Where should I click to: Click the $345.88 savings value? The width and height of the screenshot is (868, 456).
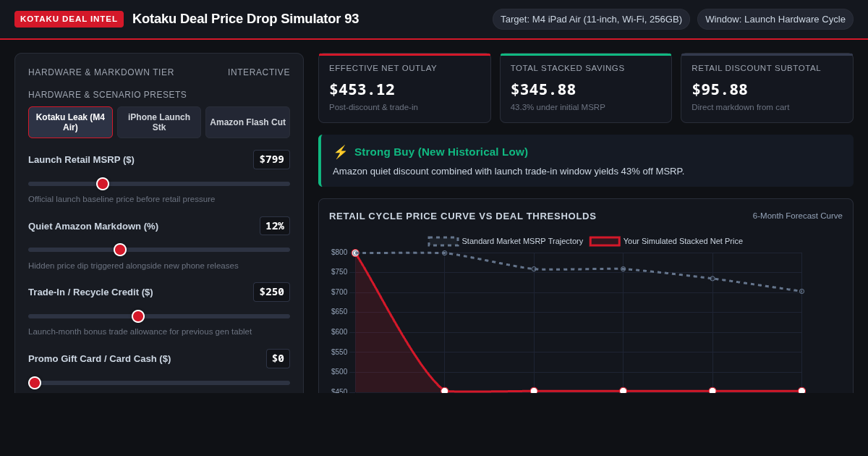point(543,90)
